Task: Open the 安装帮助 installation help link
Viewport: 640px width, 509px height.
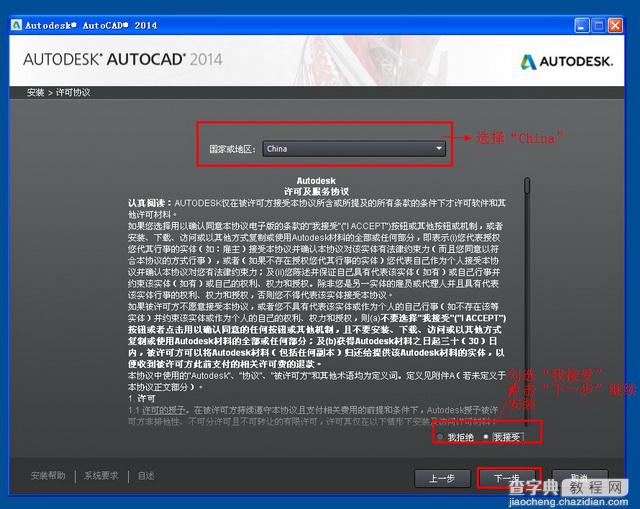Action: pos(48,476)
